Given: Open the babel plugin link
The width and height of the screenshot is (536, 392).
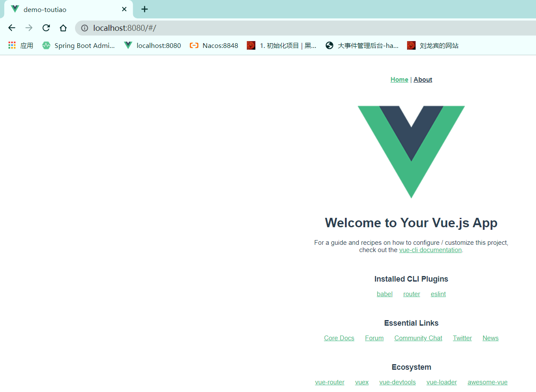Looking at the screenshot, I should 385,294.
